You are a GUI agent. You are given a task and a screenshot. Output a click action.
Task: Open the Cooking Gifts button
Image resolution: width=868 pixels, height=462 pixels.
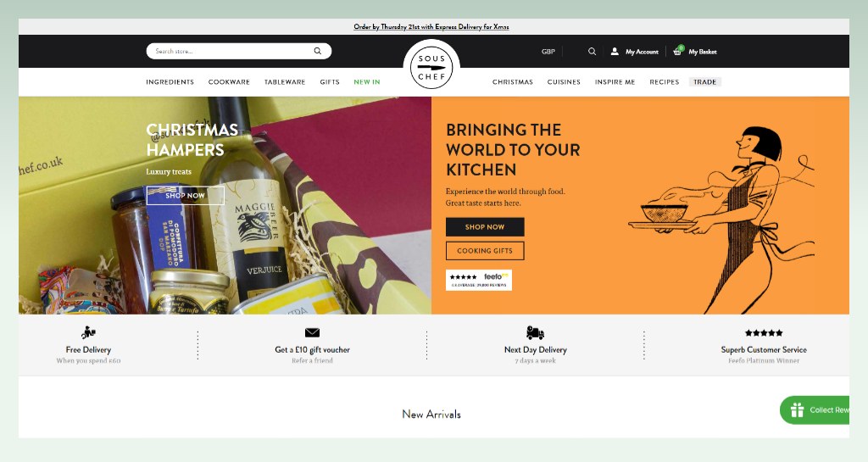[x=485, y=251]
